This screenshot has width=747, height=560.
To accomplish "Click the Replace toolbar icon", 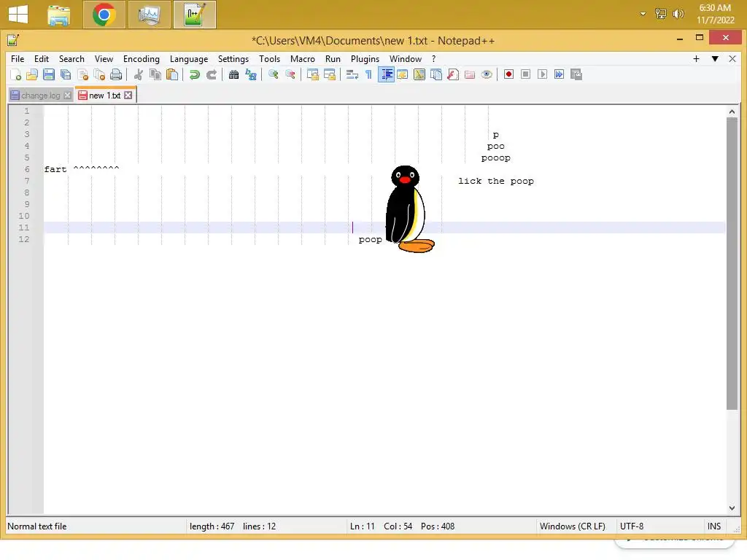I will point(251,75).
